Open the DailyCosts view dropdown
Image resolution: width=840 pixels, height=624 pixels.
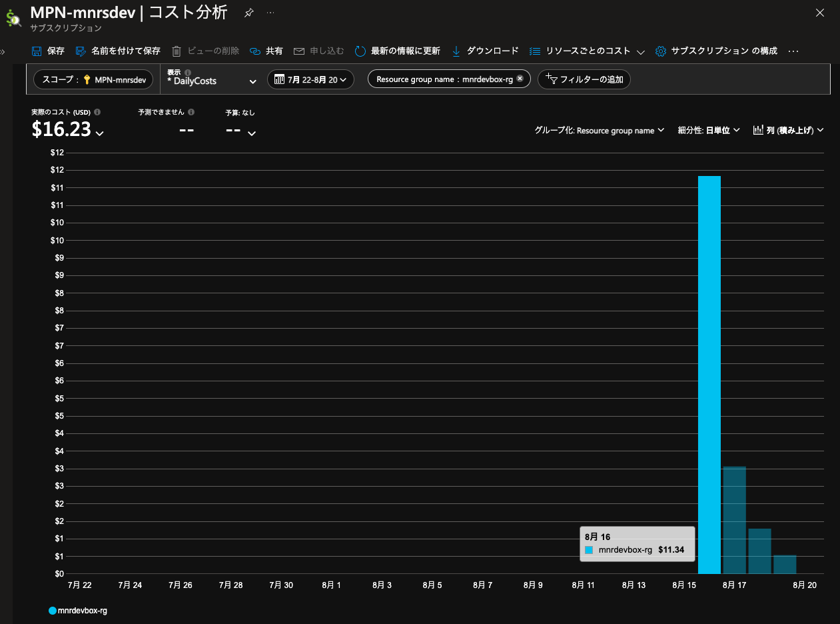pyautogui.click(x=212, y=81)
